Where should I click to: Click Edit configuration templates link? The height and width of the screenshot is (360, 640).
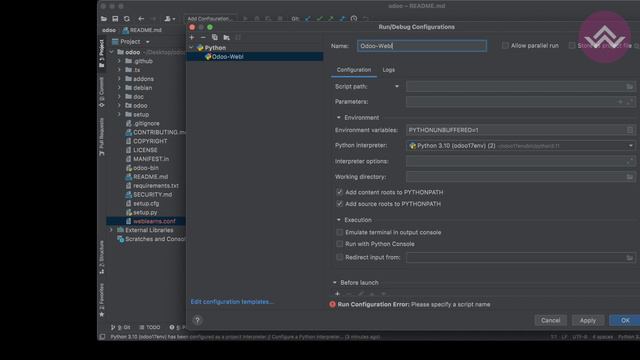pos(232,302)
